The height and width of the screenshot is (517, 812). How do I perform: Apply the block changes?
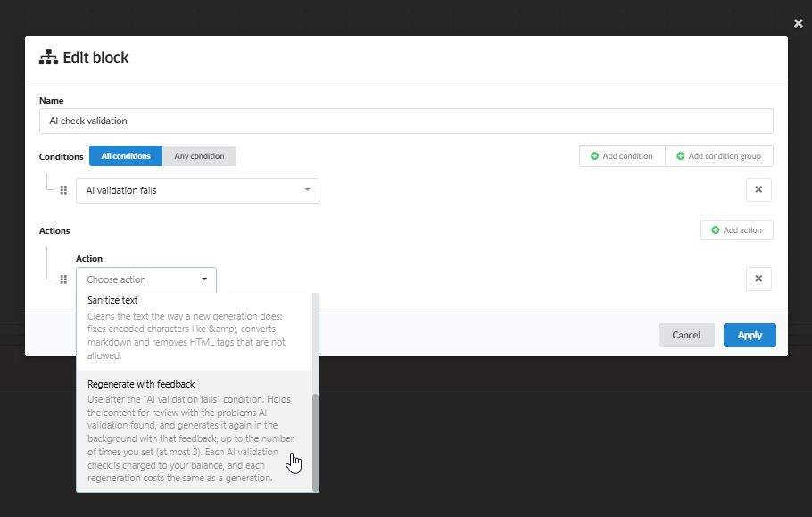(750, 335)
